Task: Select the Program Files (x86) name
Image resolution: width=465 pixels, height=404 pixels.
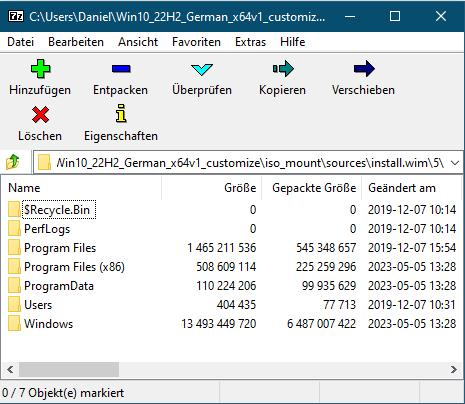Action: [x=74, y=267]
